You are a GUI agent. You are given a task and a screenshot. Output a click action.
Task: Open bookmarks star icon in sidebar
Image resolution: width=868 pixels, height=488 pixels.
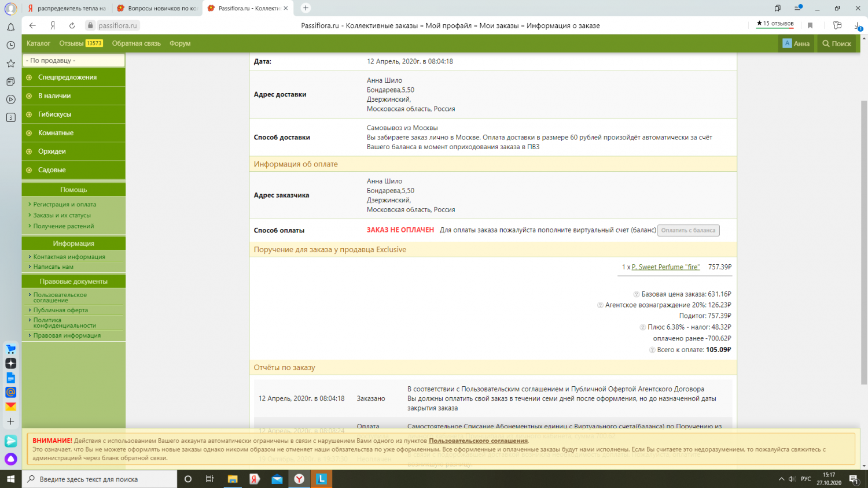(x=10, y=64)
